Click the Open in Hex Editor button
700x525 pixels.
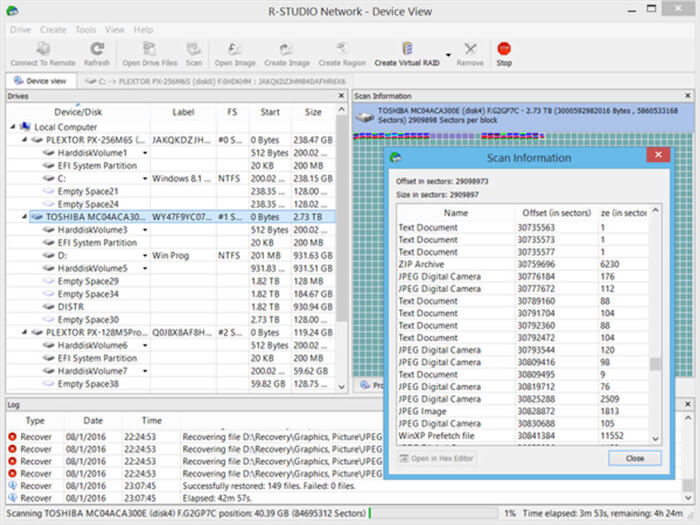click(x=436, y=458)
